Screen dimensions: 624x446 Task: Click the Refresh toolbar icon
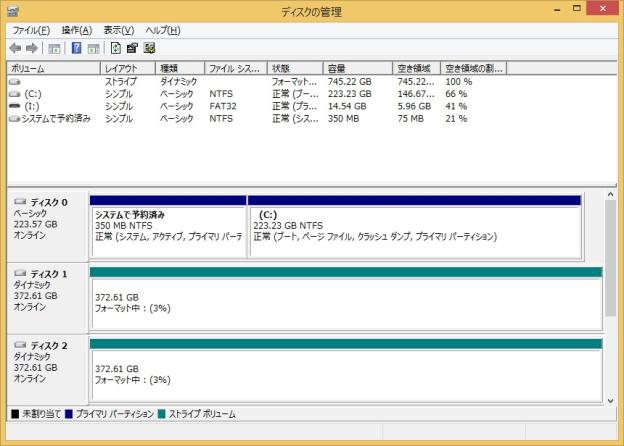click(x=116, y=48)
